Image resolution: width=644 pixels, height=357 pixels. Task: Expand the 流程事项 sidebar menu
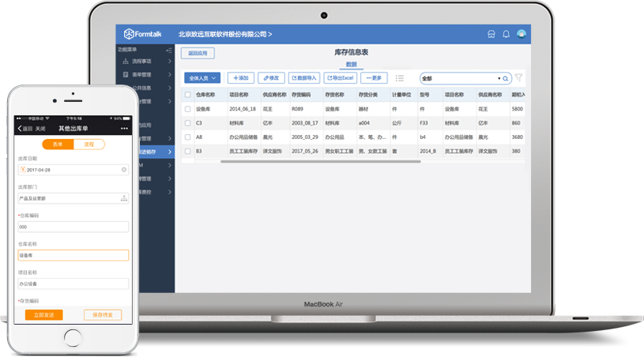click(148, 61)
